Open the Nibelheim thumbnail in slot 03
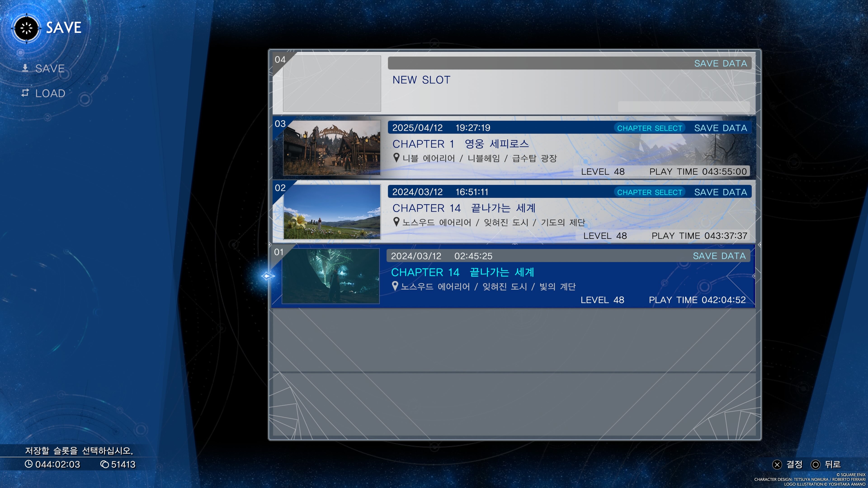The width and height of the screenshot is (868, 488). [x=332, y=148]
